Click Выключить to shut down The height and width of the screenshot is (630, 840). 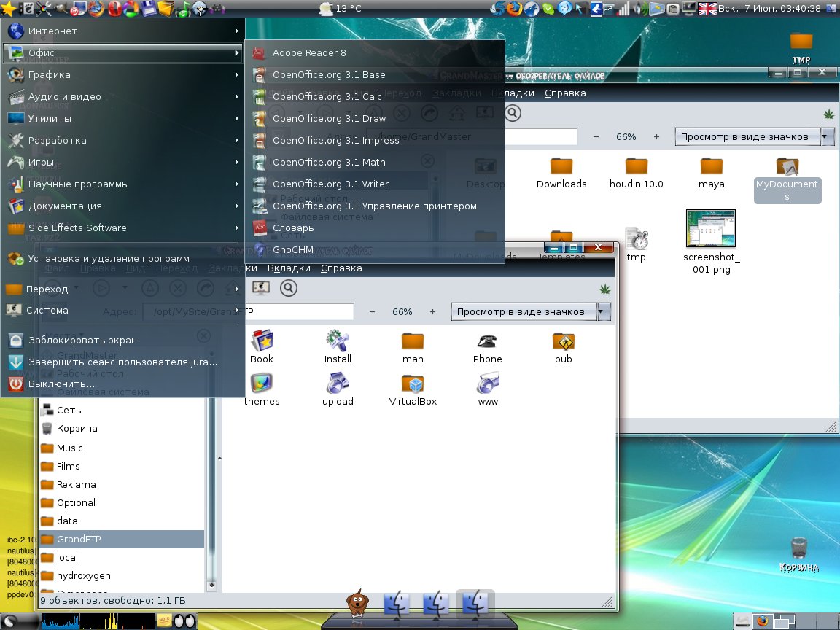(x=123, y=384)
